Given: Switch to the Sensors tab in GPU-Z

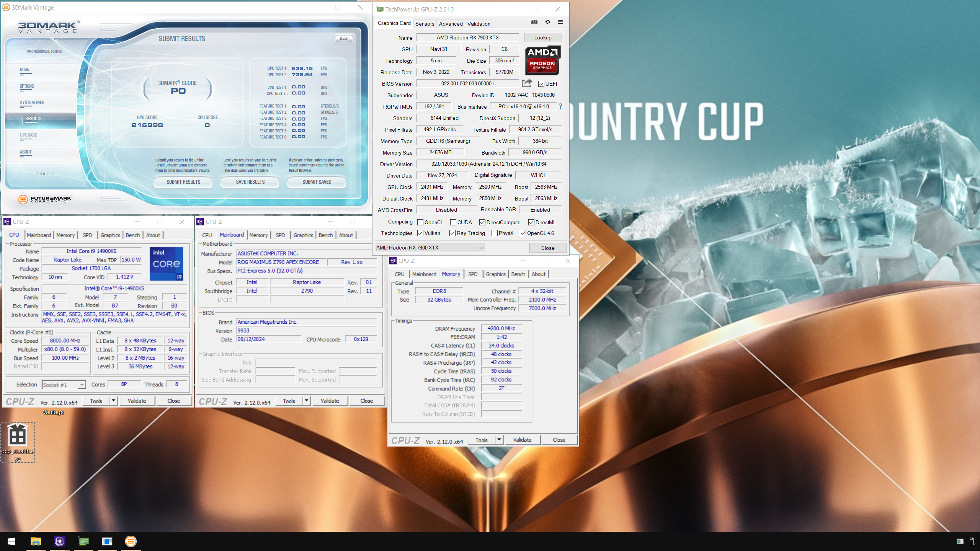Looking at the screenshot, I should pyautogui.click(x=425, y=24).
